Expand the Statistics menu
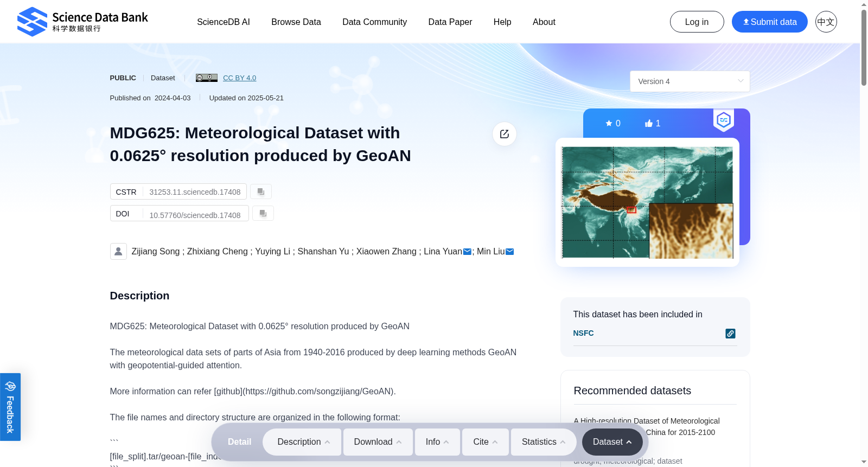The height and width of the screenshot is (467, 868). [x=544, y=442]
